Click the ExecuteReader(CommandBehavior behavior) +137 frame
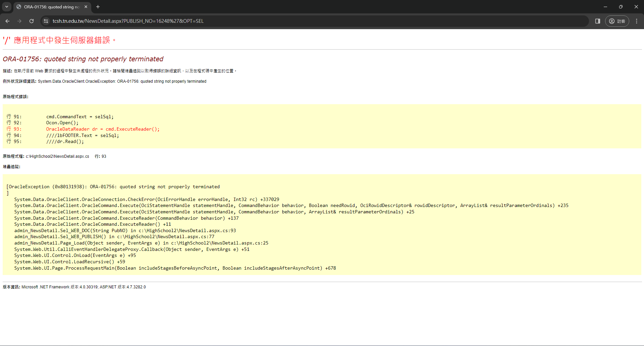This screenshot has height=346, width=644. coord(126,218)
